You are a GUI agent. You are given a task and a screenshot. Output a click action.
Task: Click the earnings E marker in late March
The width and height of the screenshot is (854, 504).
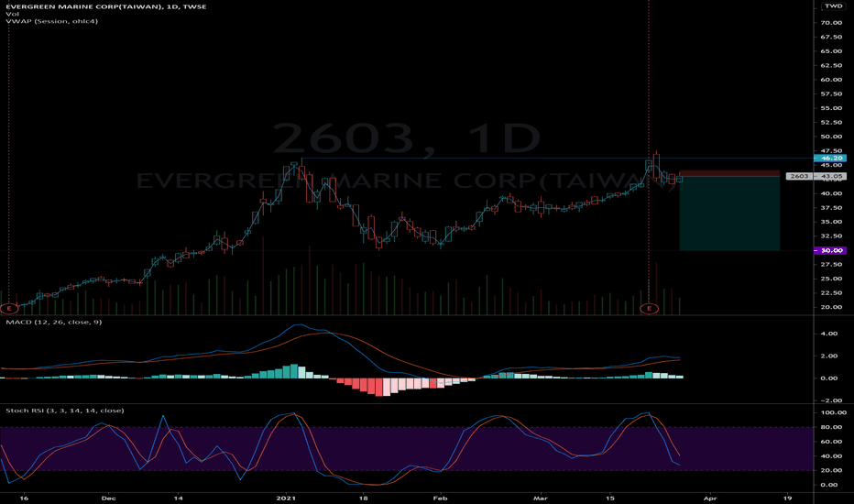649,309
